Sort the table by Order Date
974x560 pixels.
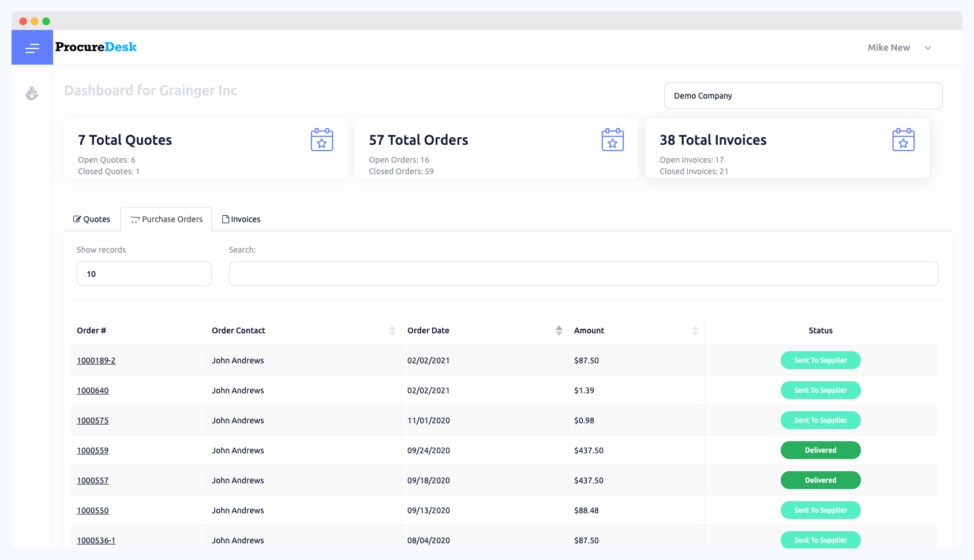[x=559, y=330]
